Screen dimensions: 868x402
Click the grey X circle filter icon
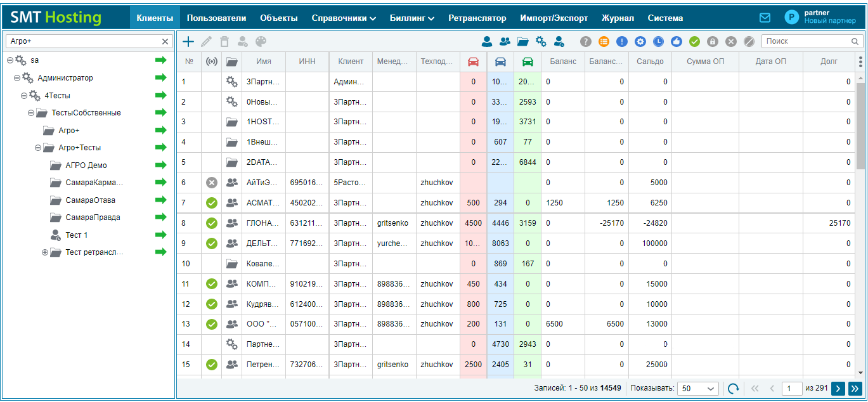(x=731, y=41)
